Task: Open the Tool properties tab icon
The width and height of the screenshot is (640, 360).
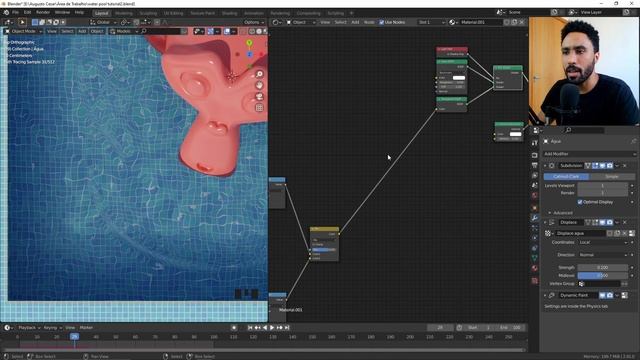Action: point(535,143)
